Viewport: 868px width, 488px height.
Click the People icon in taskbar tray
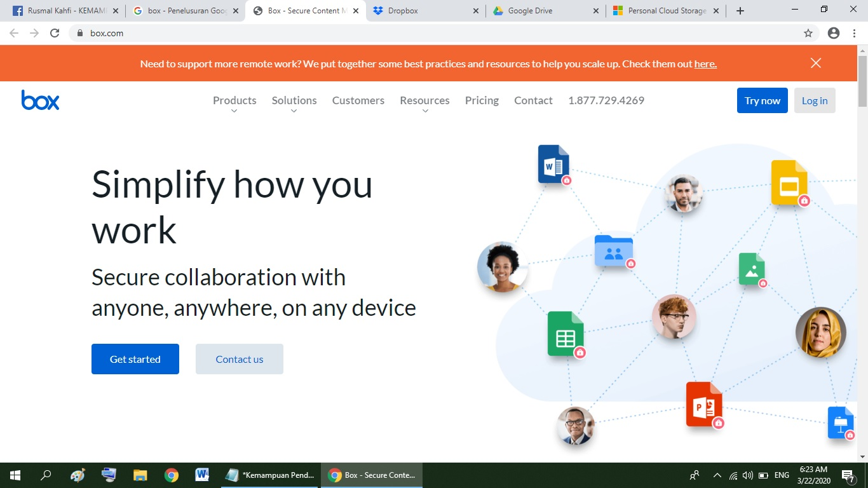695,475
